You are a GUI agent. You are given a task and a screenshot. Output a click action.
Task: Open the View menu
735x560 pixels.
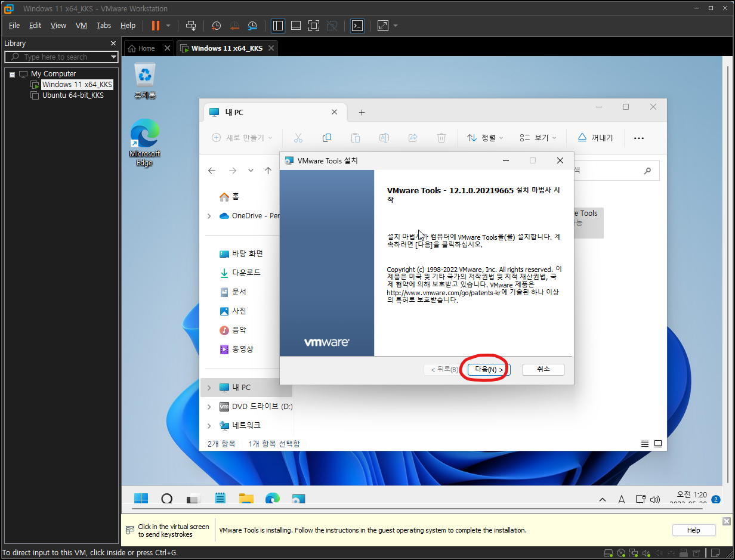pos(58,26)
